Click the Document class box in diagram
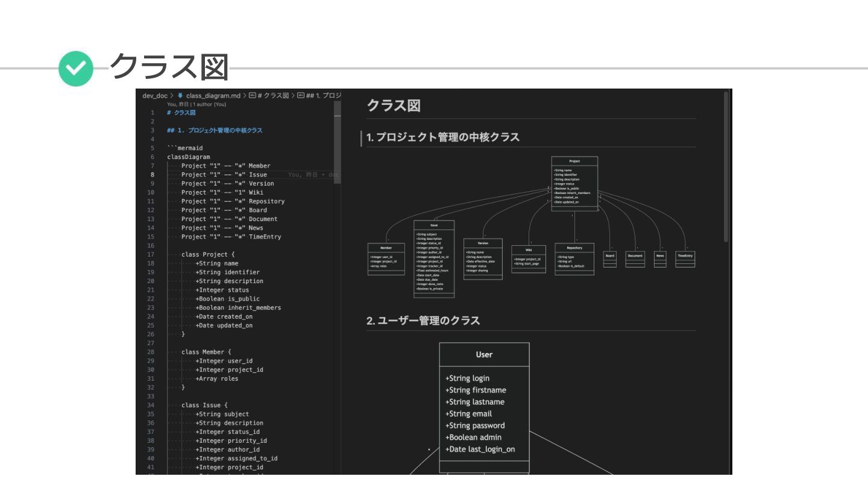This screenshot has height=488, width=868. pyautogui.click(x=635, y=259)
